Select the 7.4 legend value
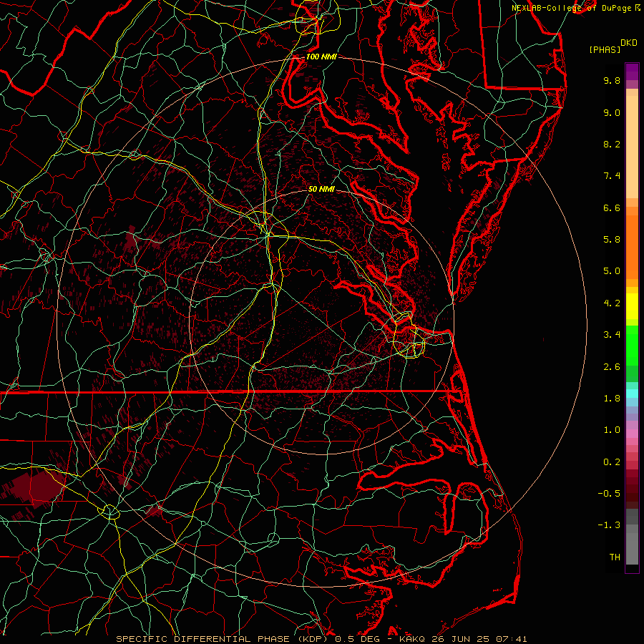The width and height of the screenshot is (644, 644). pyautogui.click(x=612, y=176)
